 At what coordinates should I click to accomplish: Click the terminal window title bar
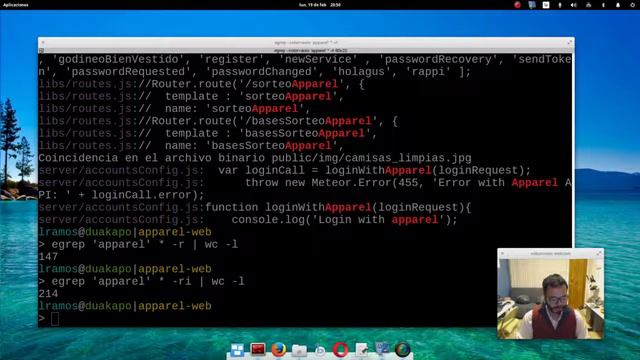306,42
